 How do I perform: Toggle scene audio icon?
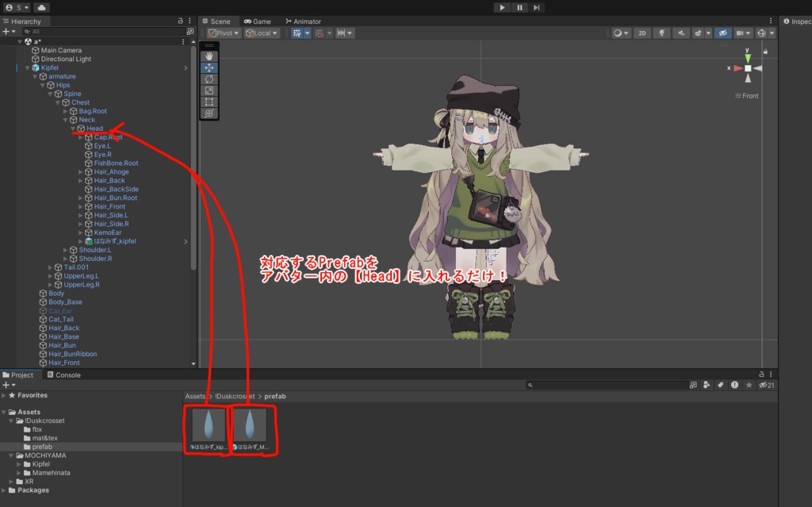pyautogui.click(x=681, y=33)
